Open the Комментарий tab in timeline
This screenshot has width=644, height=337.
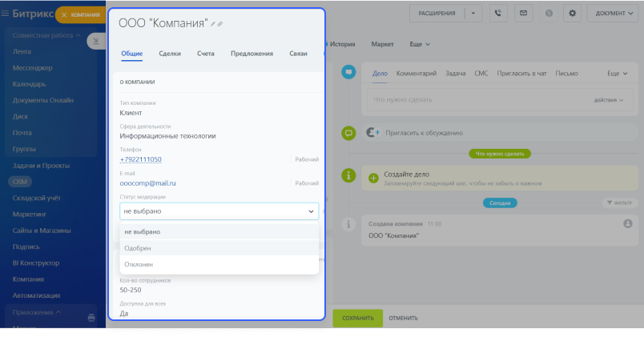point(416,74)
